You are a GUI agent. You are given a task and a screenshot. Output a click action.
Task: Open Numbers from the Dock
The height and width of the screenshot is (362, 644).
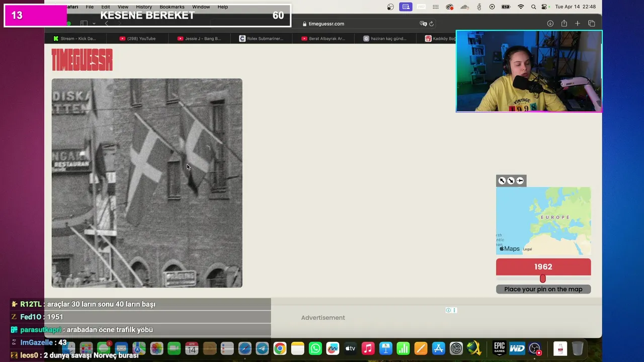click(403, 348)
